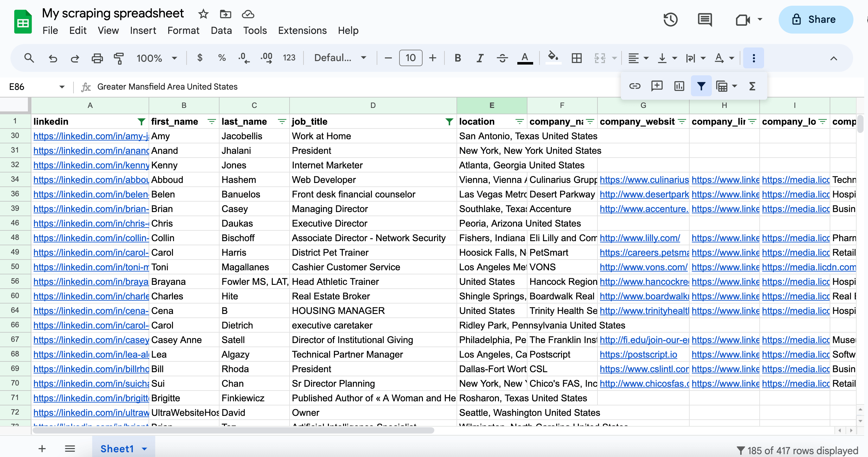Toggle the filter funnel button
This screenshot has width=868, height=457.
(701, 86)
